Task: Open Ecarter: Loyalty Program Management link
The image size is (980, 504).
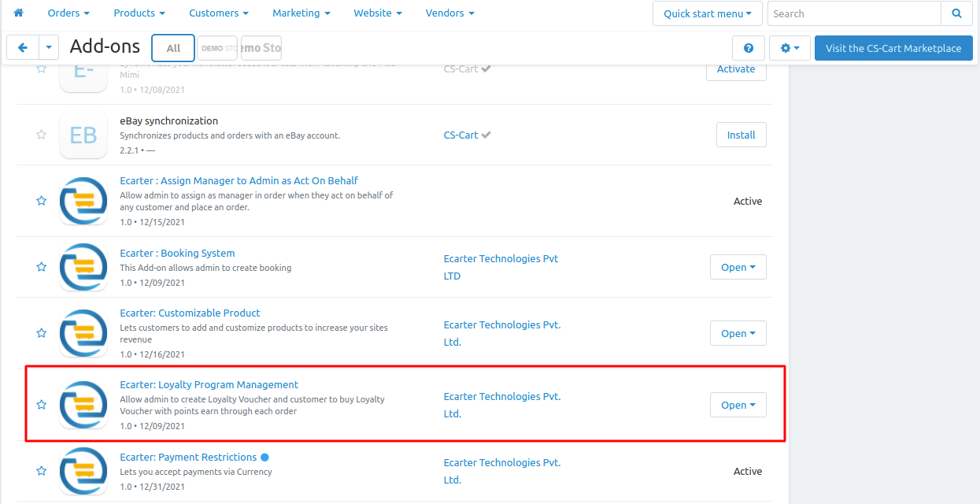Action: click(x=209, y=384)
